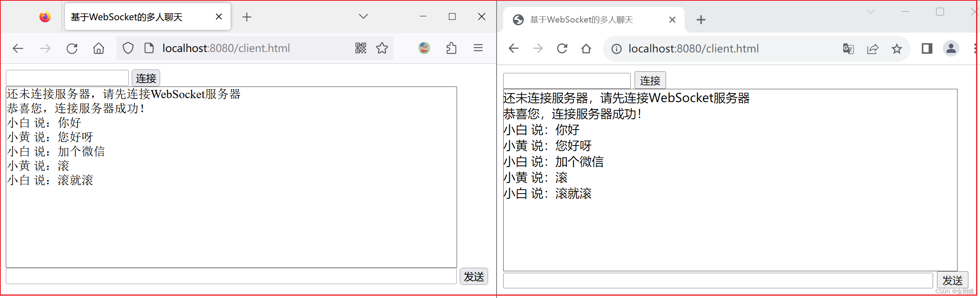Click 发送 button in Chrome page

[x=952, y=280]
